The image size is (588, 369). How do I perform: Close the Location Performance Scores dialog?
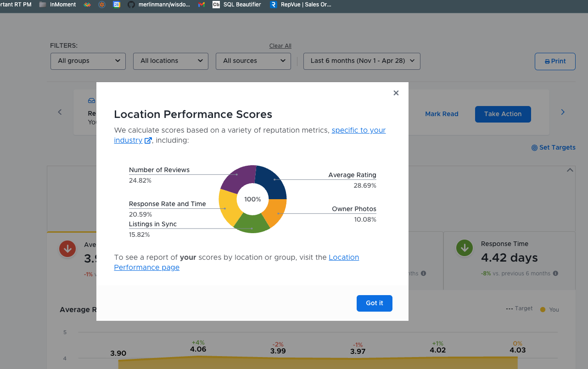point(396,93)
